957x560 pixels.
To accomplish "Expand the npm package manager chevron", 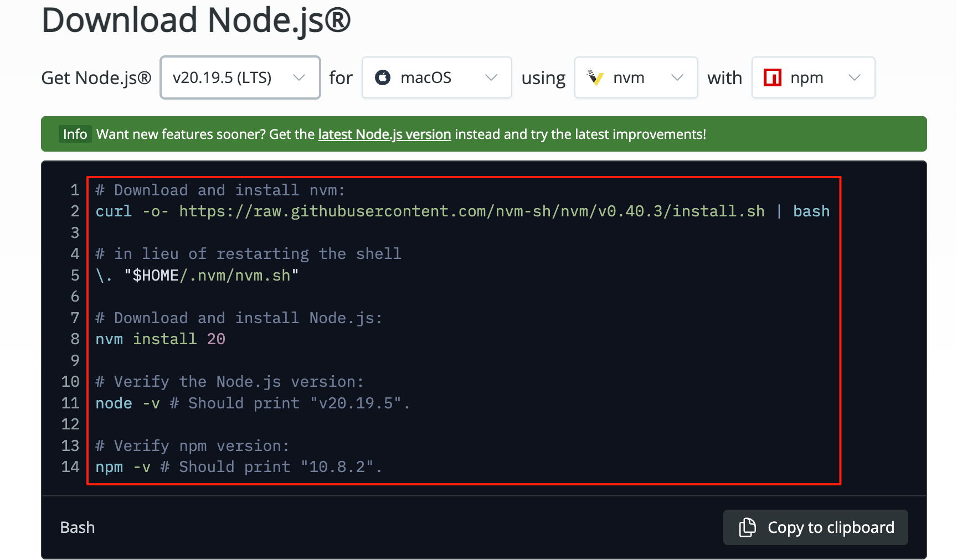I will tap(854, 77).
